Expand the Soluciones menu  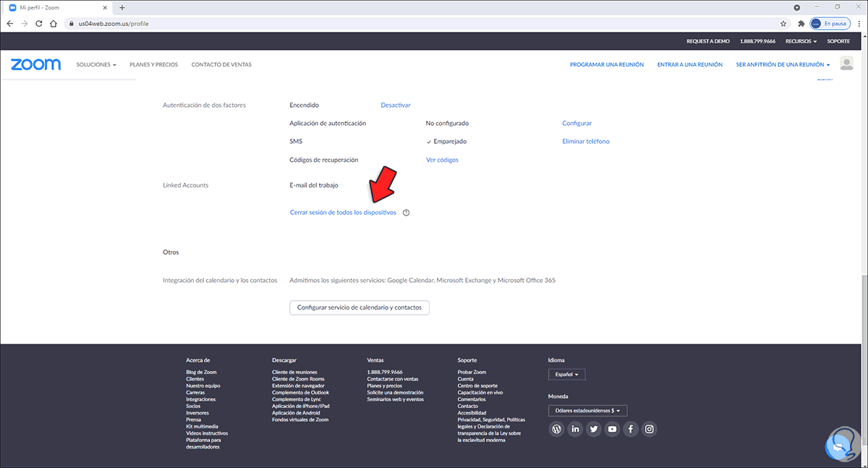coord(96,64)
